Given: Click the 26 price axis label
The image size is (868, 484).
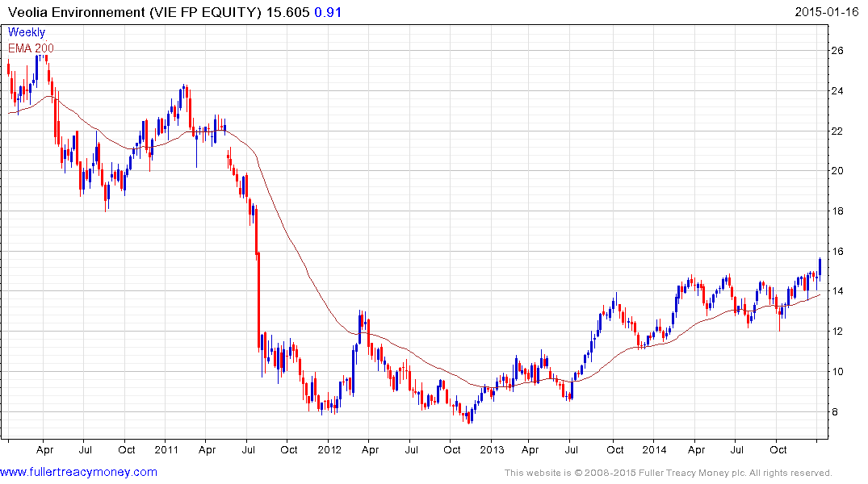Looking at the screenshot, I should tap(837, 50).
